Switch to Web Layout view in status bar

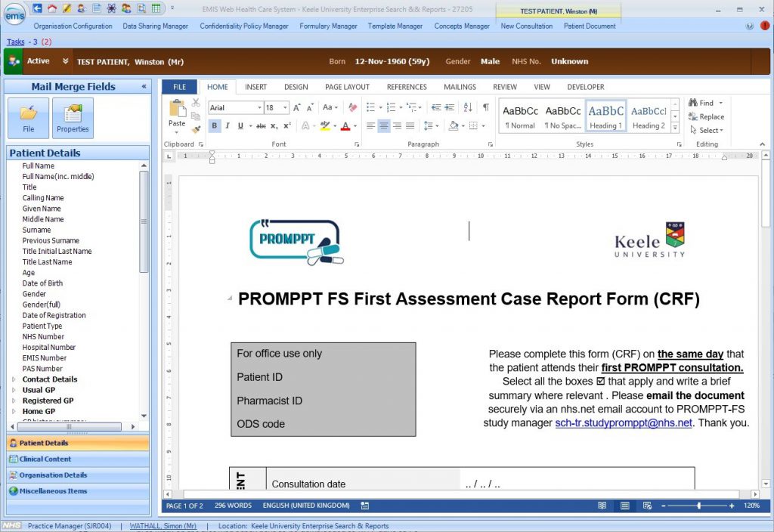(647, 506)
